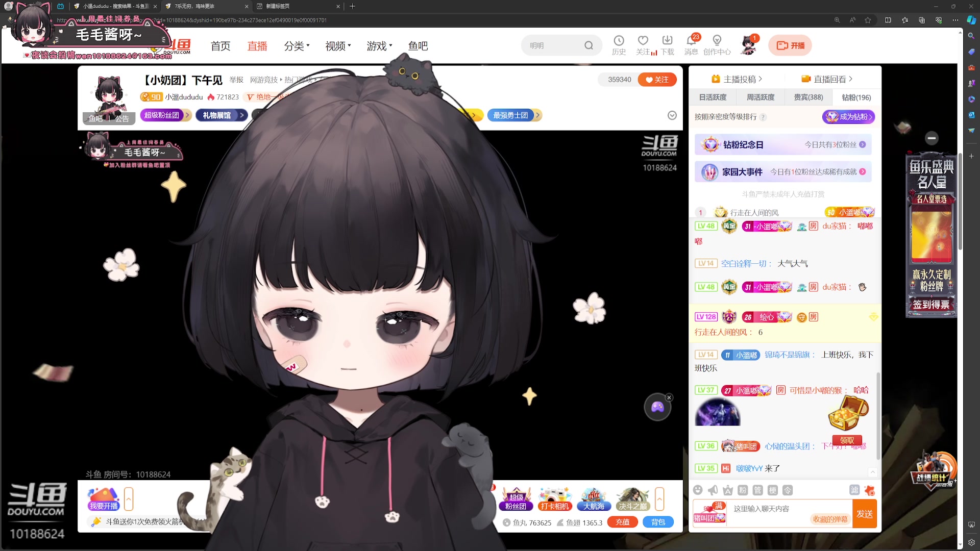Expand the 游戏 games dropdown
Viewport: 980px width, 551px height.
379,46
